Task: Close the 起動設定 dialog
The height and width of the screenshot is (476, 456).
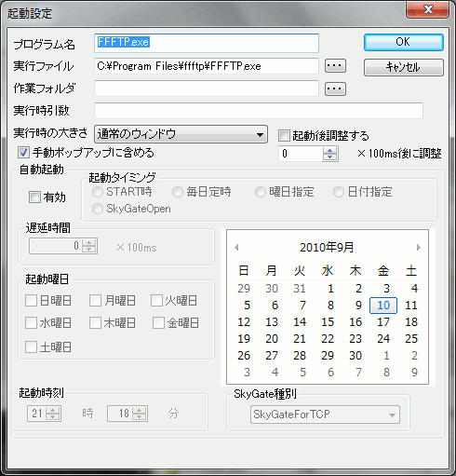Action: pos(428,9)
